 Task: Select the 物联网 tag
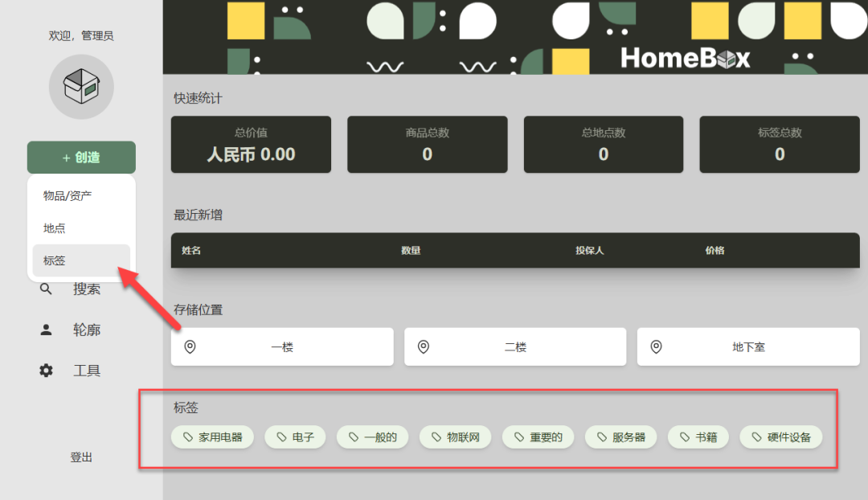point(456,436)
